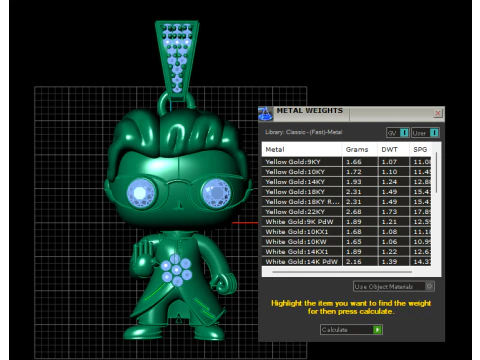Click the Calculate button
Viewport: 480px width, 360px height.
point(351,330)
